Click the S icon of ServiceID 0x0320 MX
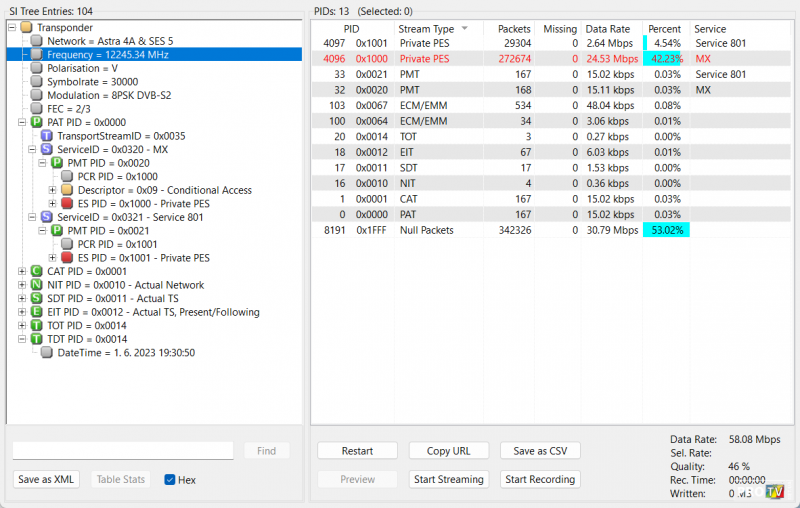This screenshot has height=508, width=800. point(47,149)
